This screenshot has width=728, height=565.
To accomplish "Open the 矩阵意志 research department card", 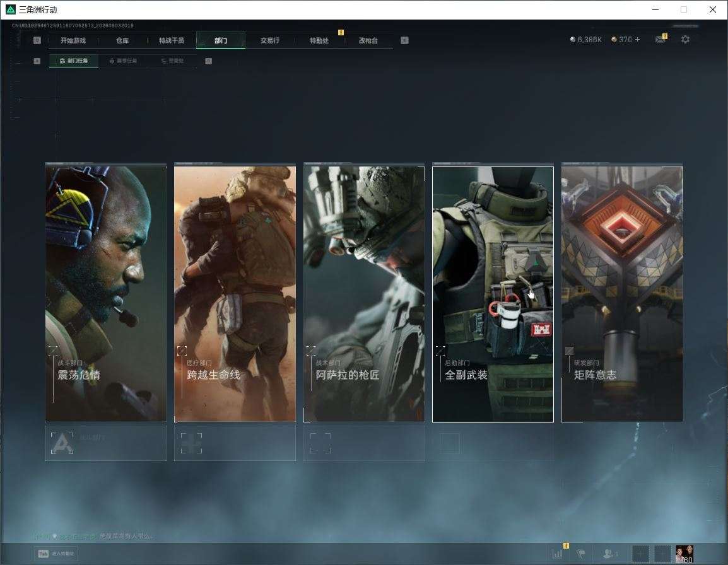I will coord(622,293).
